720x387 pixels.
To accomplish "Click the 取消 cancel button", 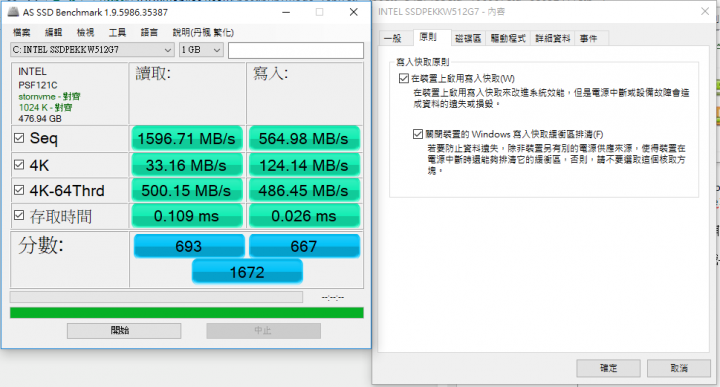I will [679, 368].
